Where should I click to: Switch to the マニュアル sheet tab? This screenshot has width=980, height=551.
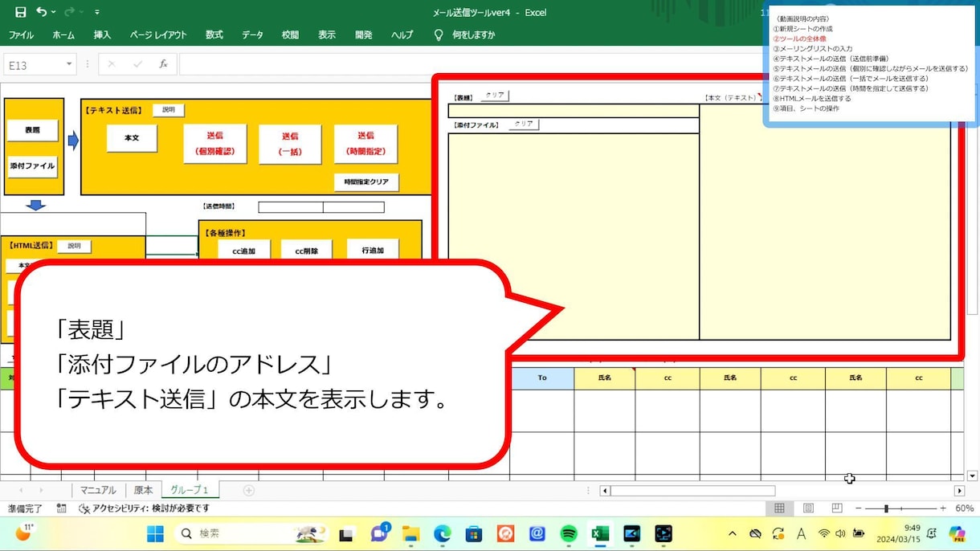tap(98, 490)
